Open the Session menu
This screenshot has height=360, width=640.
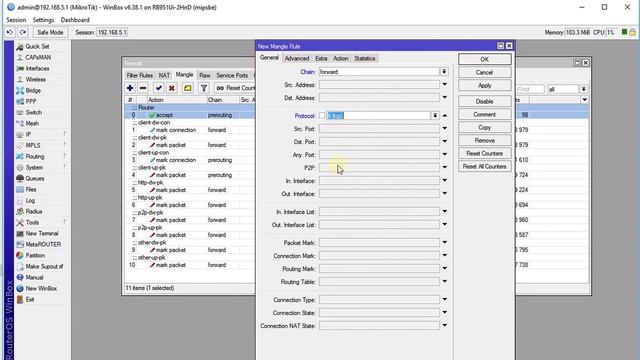click(x=16, y=20)
